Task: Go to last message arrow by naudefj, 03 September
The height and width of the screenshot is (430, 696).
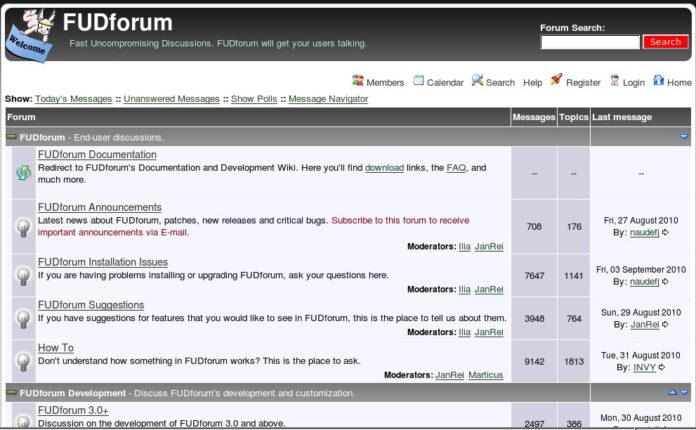Action: click(665, 281)
